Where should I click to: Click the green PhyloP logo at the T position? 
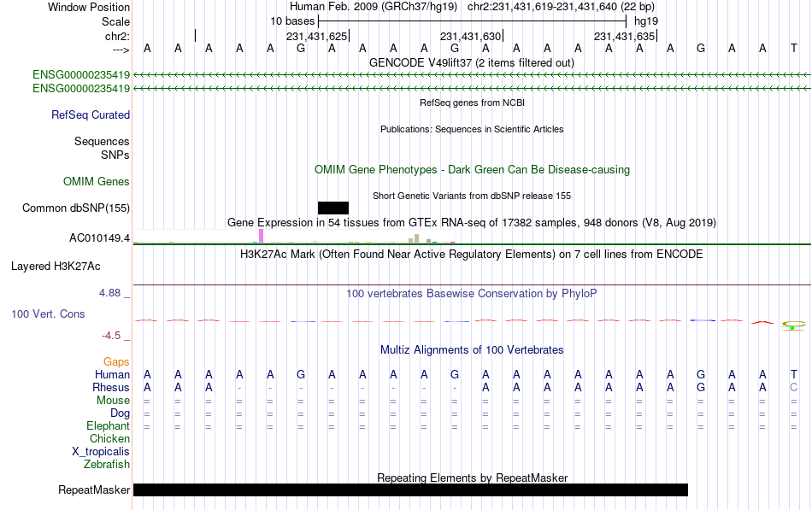(x=793, y=325)
